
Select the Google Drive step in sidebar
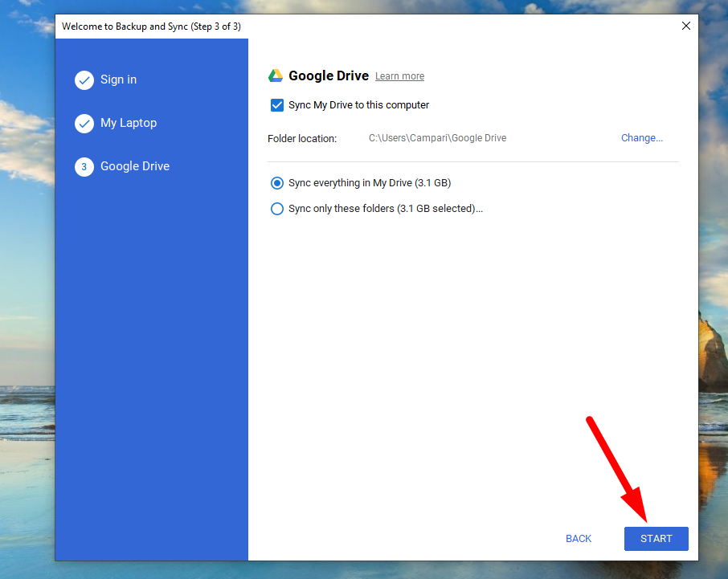point(135,166)
